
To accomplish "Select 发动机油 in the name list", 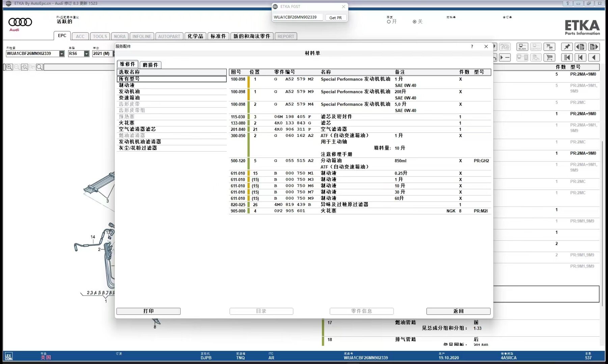I will (x=172, y=91).
